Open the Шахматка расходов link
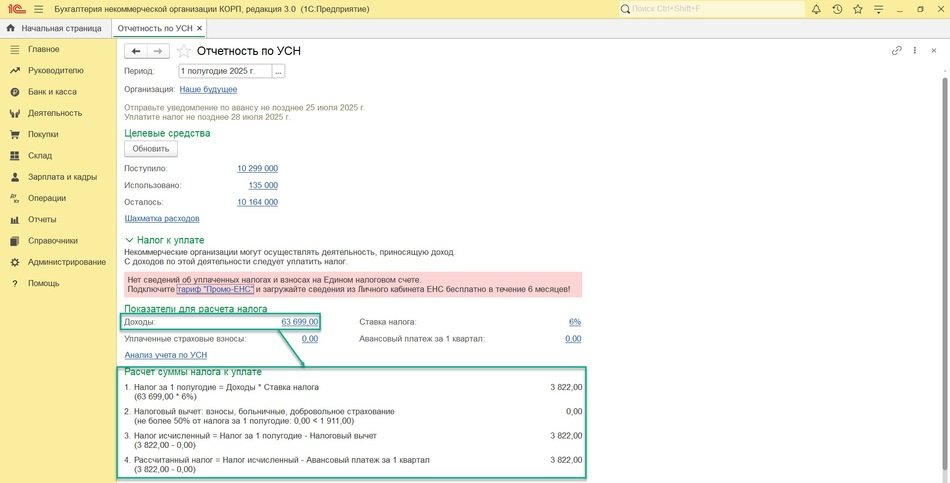This screenshot has width=950, height=483. [161, 218]
